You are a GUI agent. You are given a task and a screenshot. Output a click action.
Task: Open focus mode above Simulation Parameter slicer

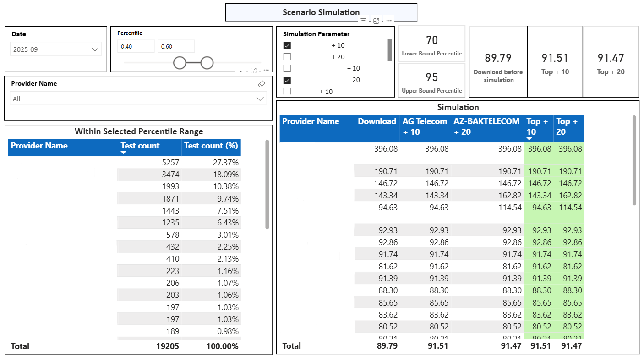(376, 21)
